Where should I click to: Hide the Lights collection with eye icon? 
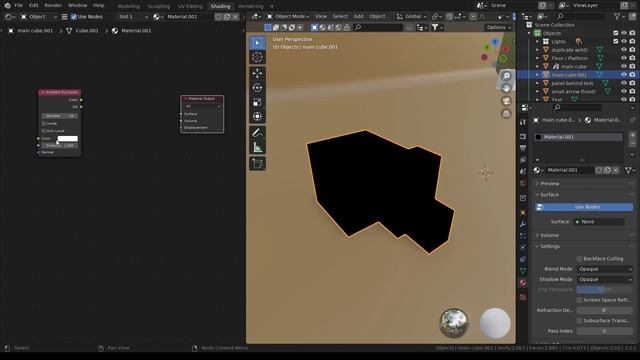pos(624,41)
